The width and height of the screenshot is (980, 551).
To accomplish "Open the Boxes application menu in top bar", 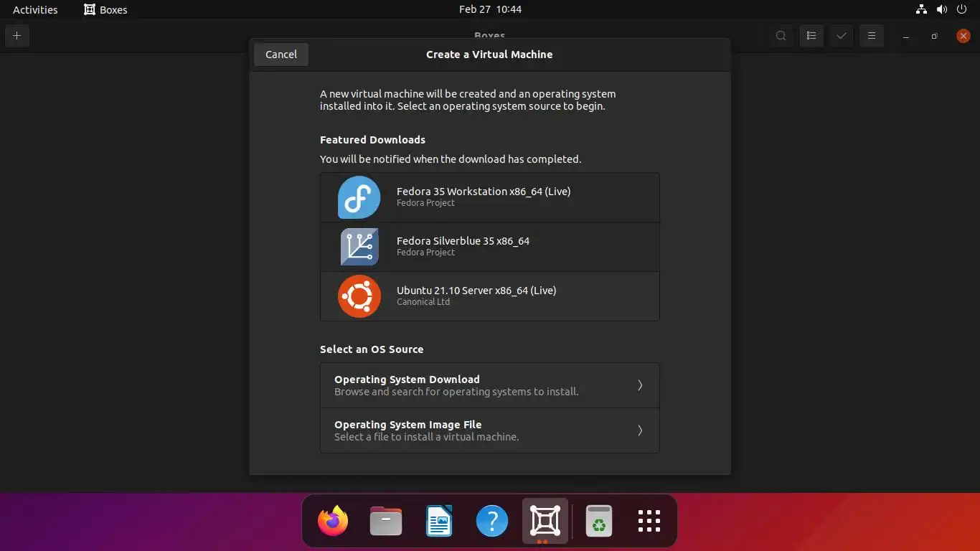I will [x=105, y=9].
